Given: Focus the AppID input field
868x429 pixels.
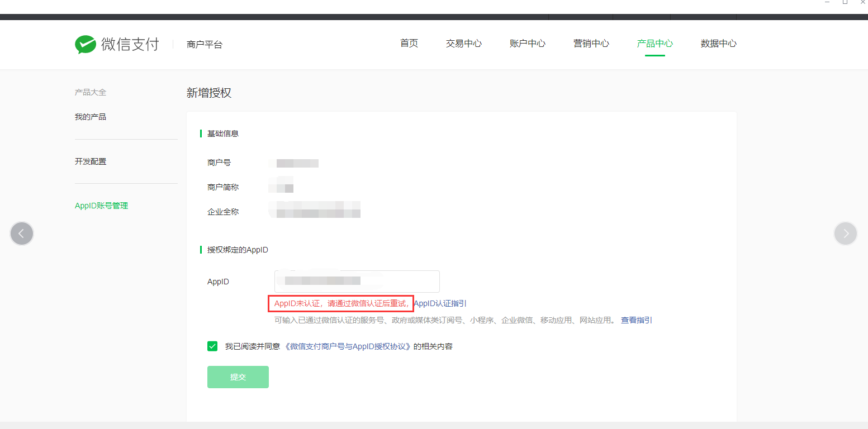Looking at the screenshot, I should pos(357,282).
